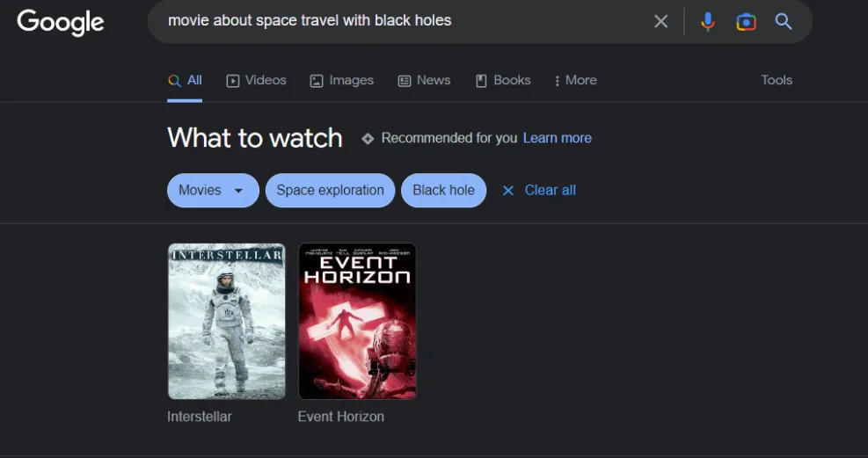This screenshot has width=868, height=458.
Task: Submit search with the magnifier icon
Action: point(784,22)
